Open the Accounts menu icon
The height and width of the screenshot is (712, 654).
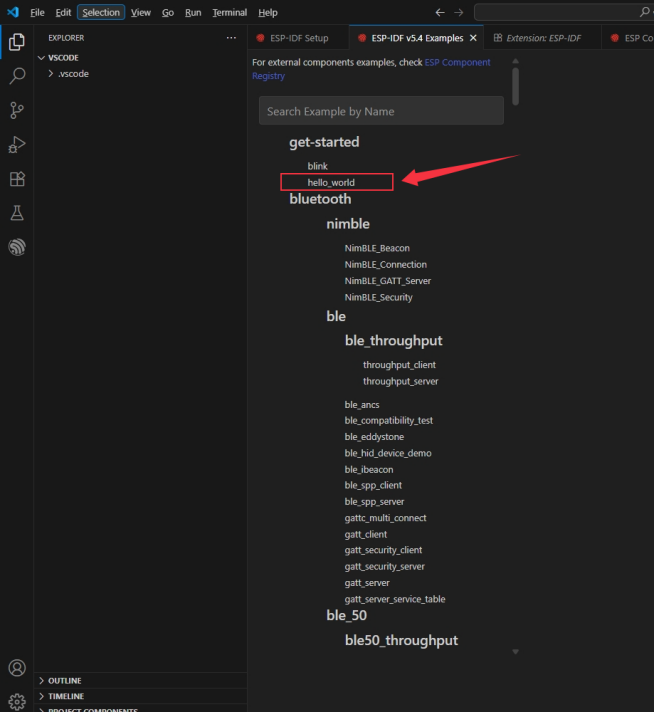coord(17,668)
